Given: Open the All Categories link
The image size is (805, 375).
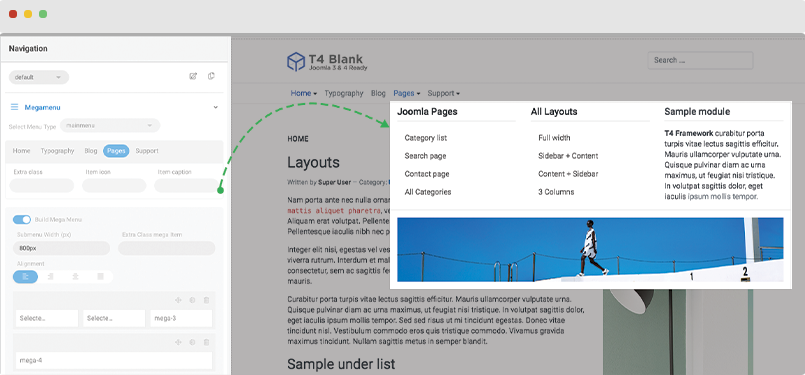Looking at the screenshot, I should (428, 192).
